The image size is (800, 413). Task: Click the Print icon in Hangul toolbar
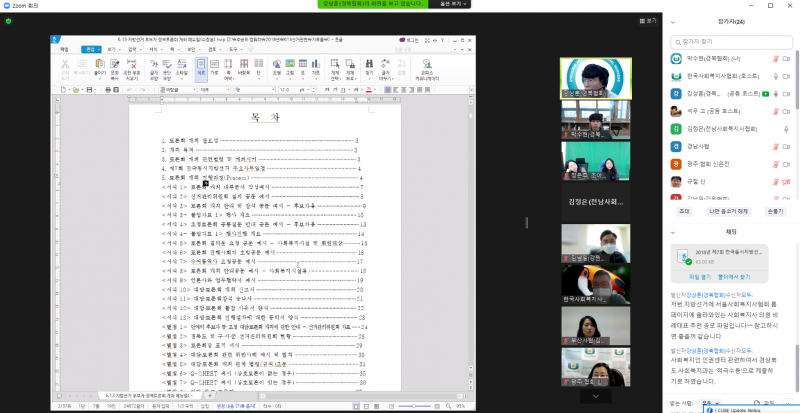click(x=108, y=90)
